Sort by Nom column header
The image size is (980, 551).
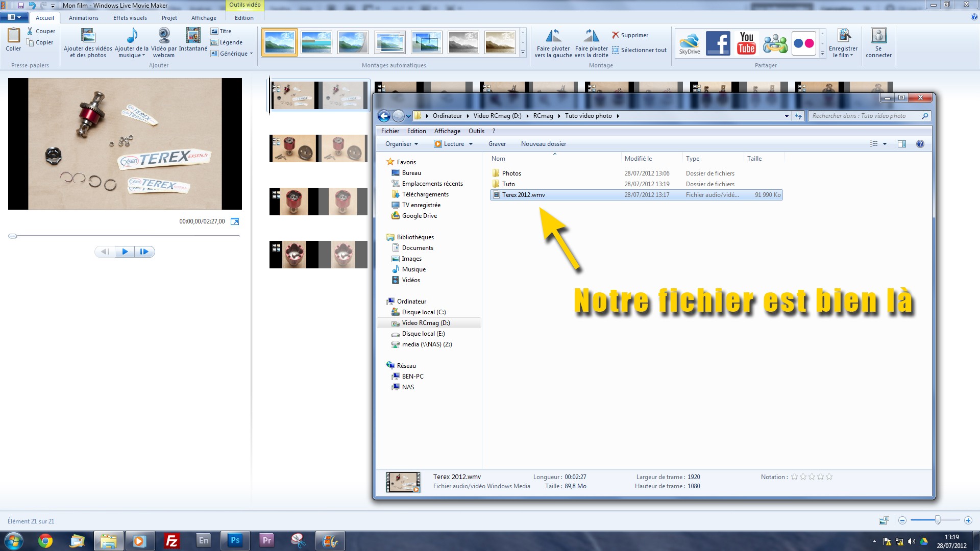(555, 159)
